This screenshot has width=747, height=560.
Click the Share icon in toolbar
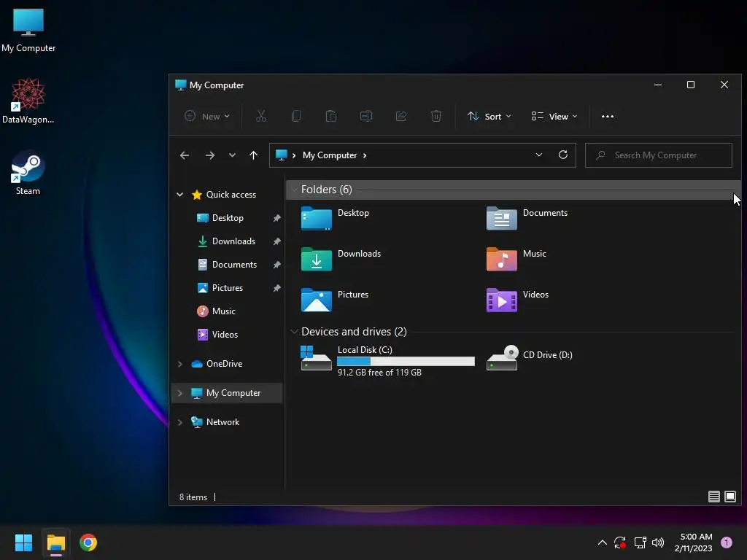coord(401,116)
